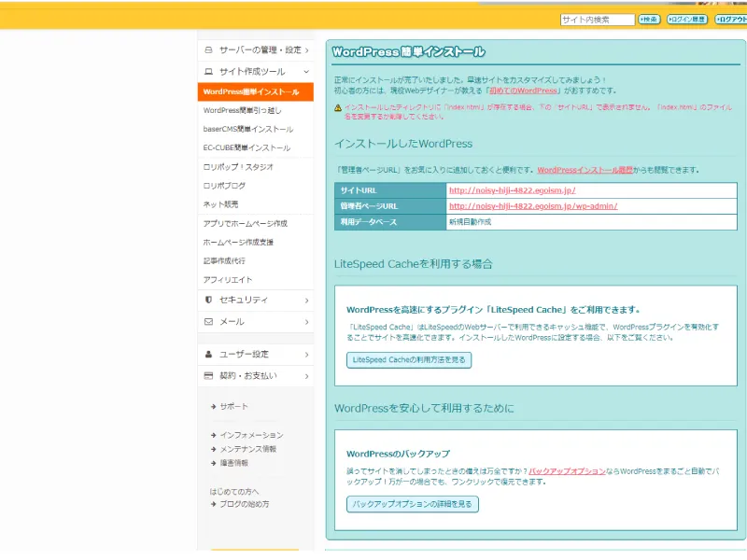The width and height of the screenshot is (747, 560).
Task: Click the WordPressのバックアップ subheading
Action: (398, 454)
